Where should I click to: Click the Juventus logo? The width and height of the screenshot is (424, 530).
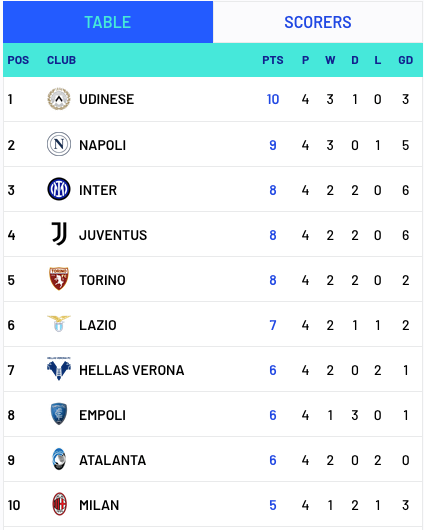(59, 234)
